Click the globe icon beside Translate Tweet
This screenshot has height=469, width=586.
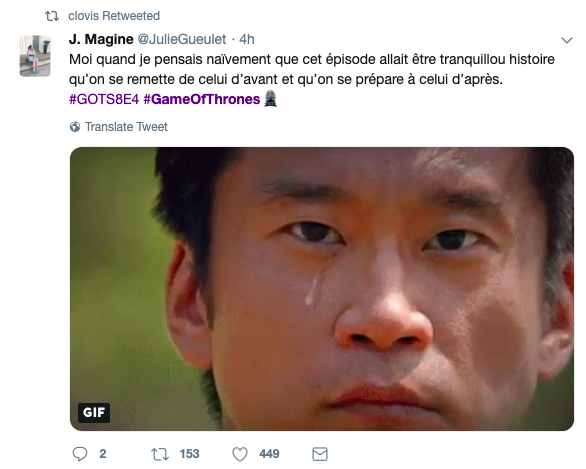pos(75,127)
